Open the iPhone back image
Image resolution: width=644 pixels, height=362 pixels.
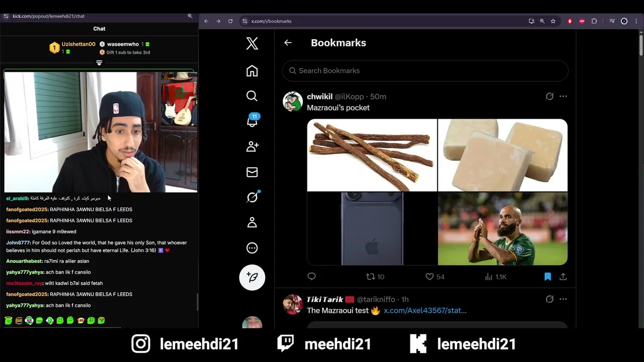pos(372,229)
